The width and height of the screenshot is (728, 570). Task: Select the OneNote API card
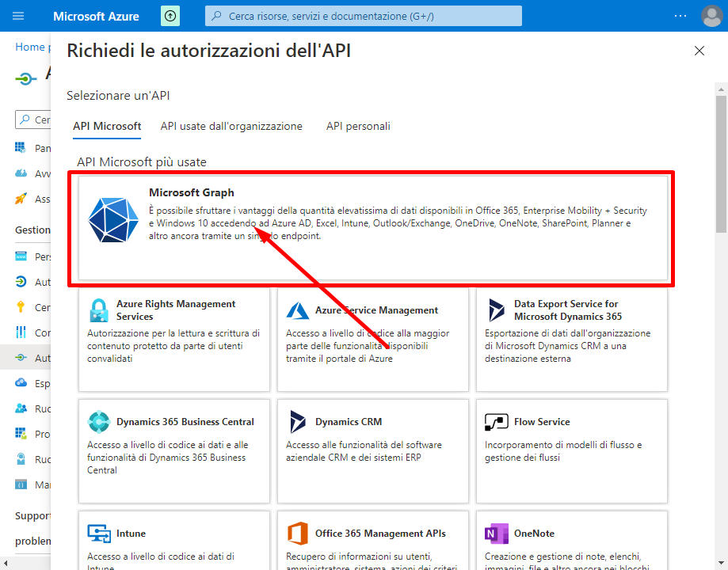pos(571,540)
